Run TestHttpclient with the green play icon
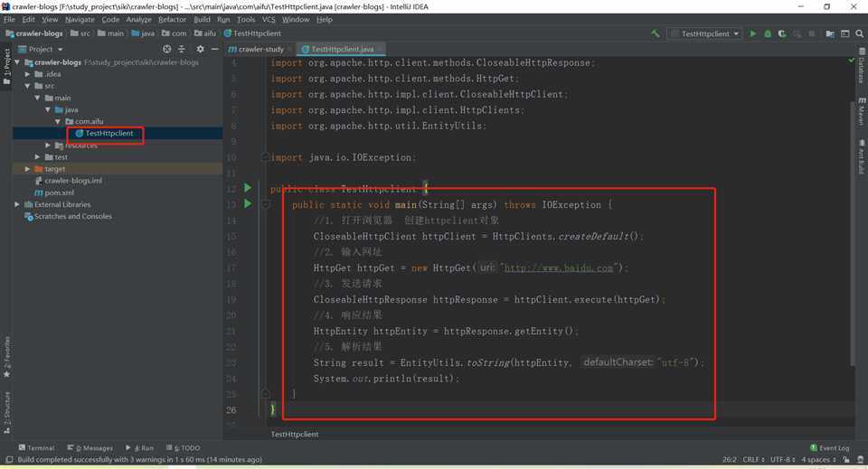The height and width of the screenshot is (469, 868). (x=753, y=33)
